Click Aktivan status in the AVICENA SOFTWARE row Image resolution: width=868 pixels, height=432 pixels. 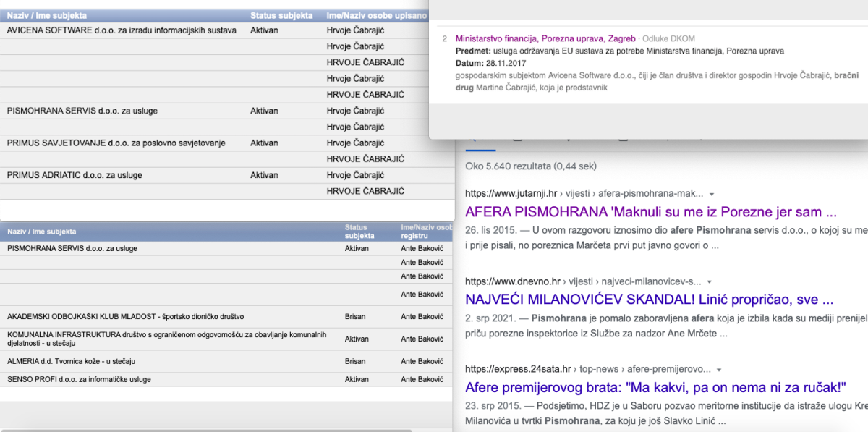pos(264,30)
